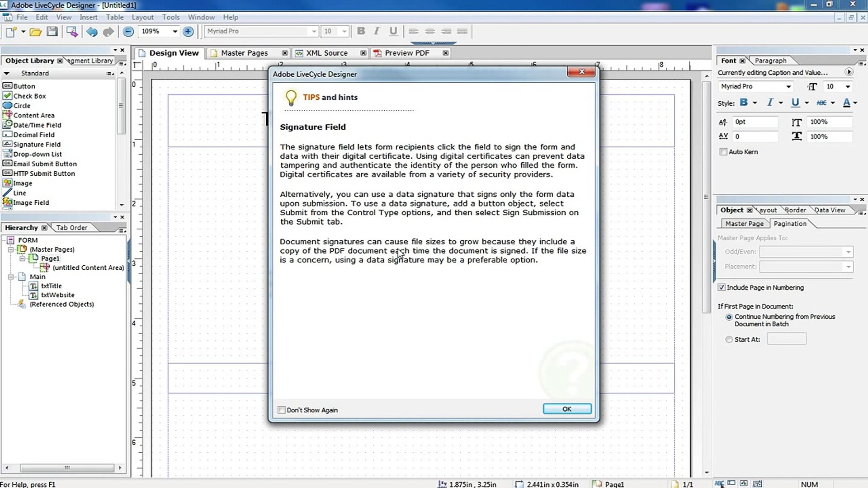Viewport: 868px width, 488px height.
Task: Click Bold style in Font palette
Action: (x=744, y=103)
